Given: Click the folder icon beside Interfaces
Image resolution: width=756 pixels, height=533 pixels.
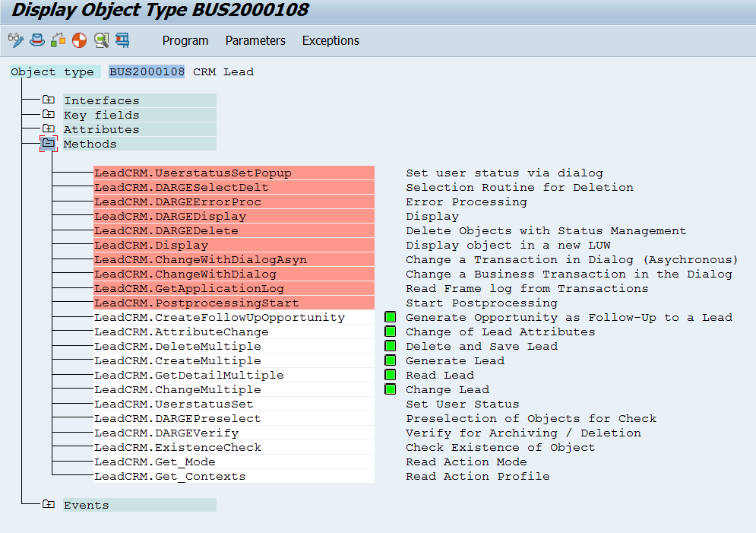Looking at the screenshot, I should pos(49,100).
